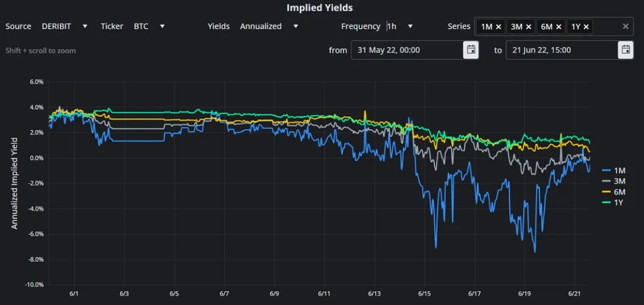The height and width of the screenshot is (305, 644).
Task: Click the Yields label
Action: [x=219, y=26]
